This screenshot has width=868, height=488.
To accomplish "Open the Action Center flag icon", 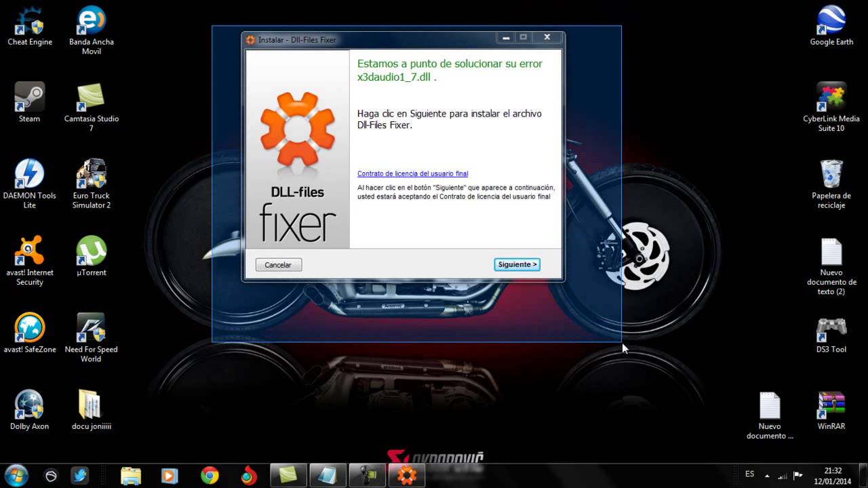I will (798, 476).
